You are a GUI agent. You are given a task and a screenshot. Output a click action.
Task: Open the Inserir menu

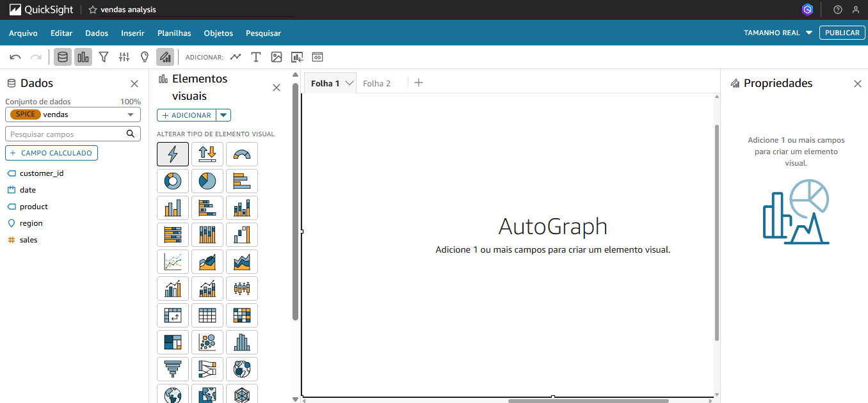[x=133, y=33]
